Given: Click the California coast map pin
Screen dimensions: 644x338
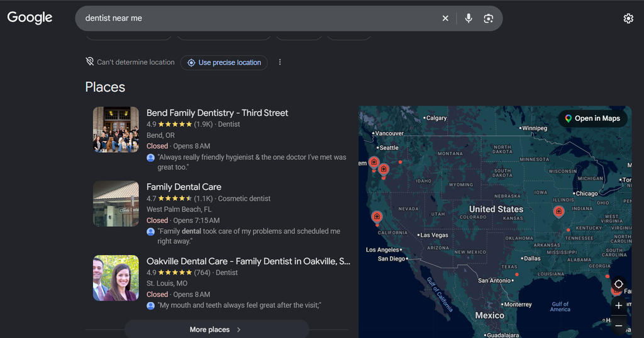Looking at the screenshot, I should pyautogui.click(x=377, y=217).
